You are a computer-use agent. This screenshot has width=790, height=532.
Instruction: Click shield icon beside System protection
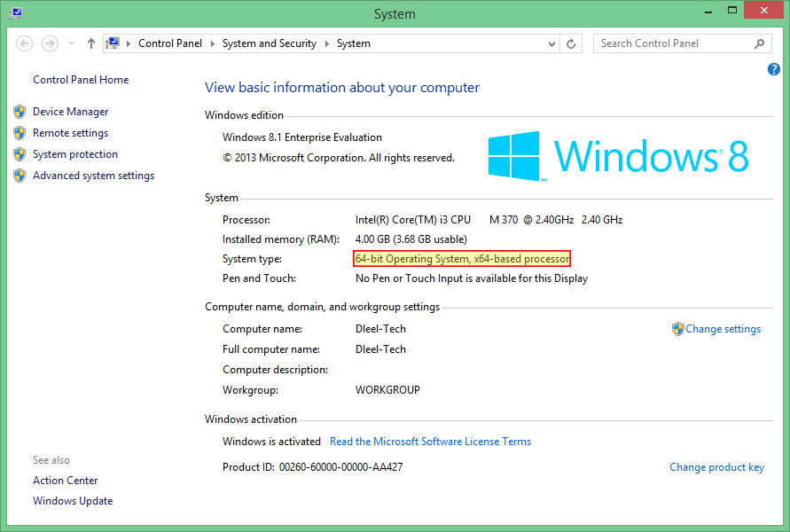20,154
